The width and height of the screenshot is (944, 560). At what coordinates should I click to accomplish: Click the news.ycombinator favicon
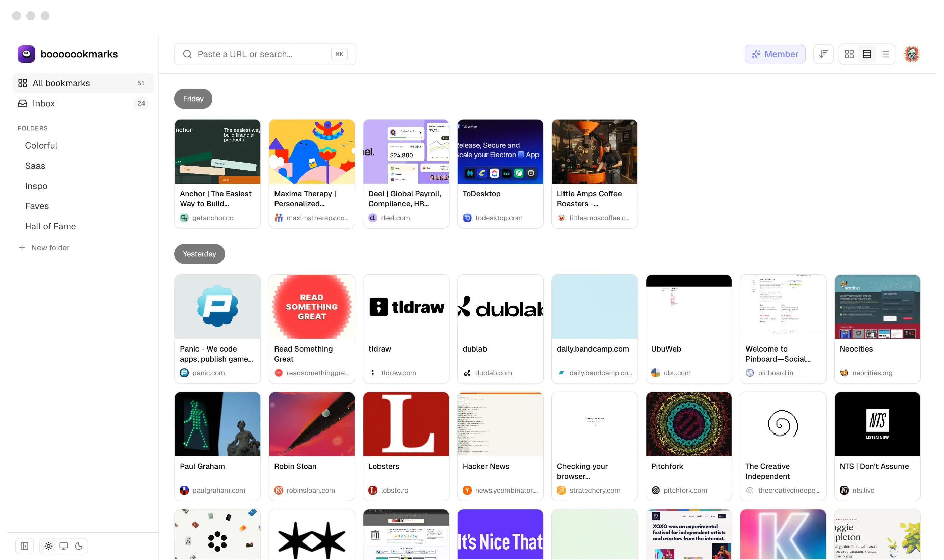pos(467,490)
